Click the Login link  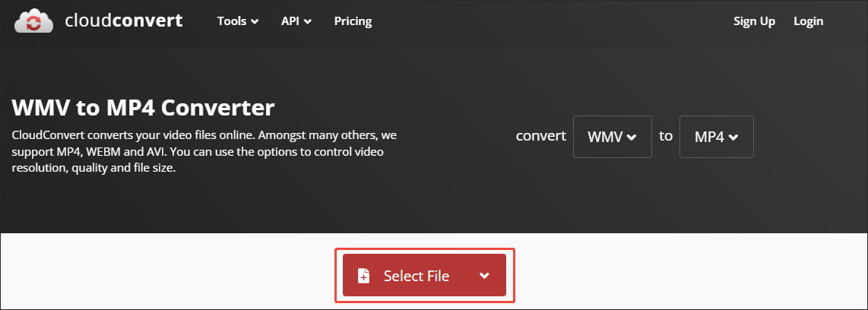point(808,21)
